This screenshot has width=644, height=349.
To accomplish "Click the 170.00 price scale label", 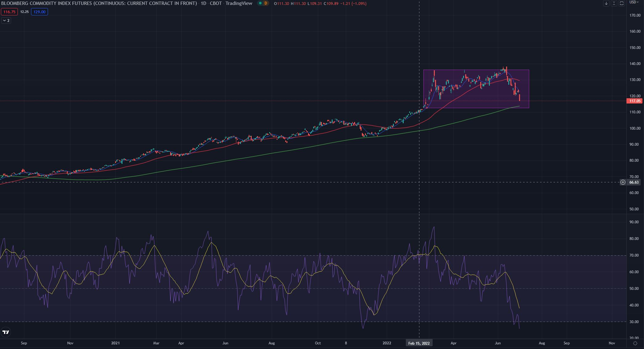I will click(635, 15).
